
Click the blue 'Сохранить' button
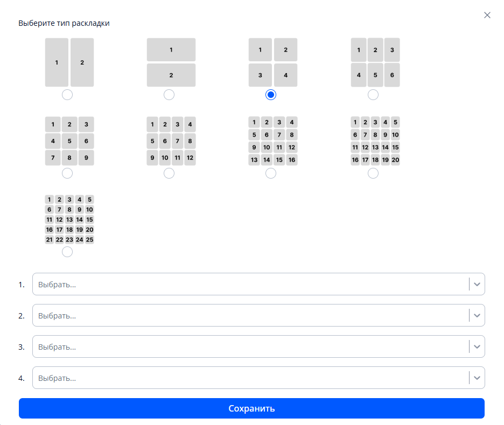251,408
